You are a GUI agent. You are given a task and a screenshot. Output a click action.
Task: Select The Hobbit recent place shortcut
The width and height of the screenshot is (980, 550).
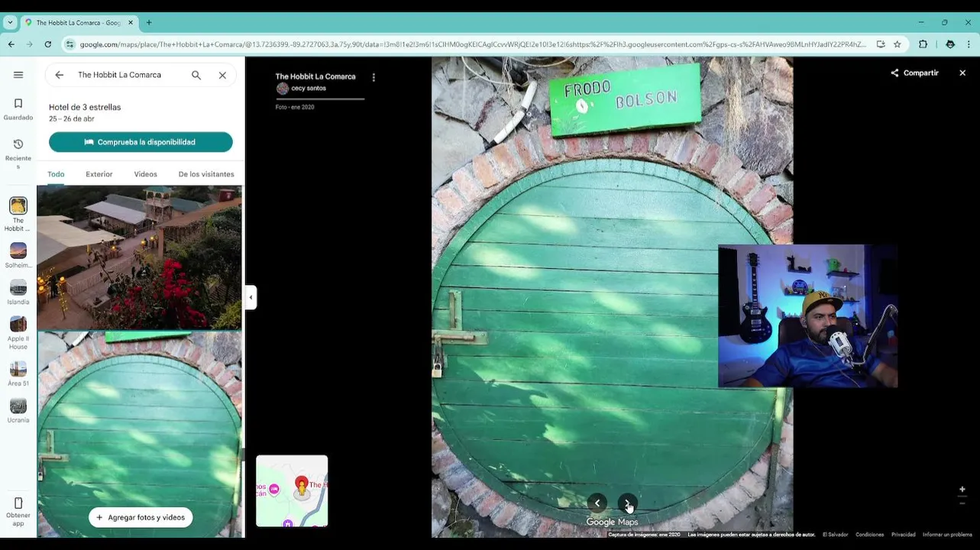tap(18, 215)
